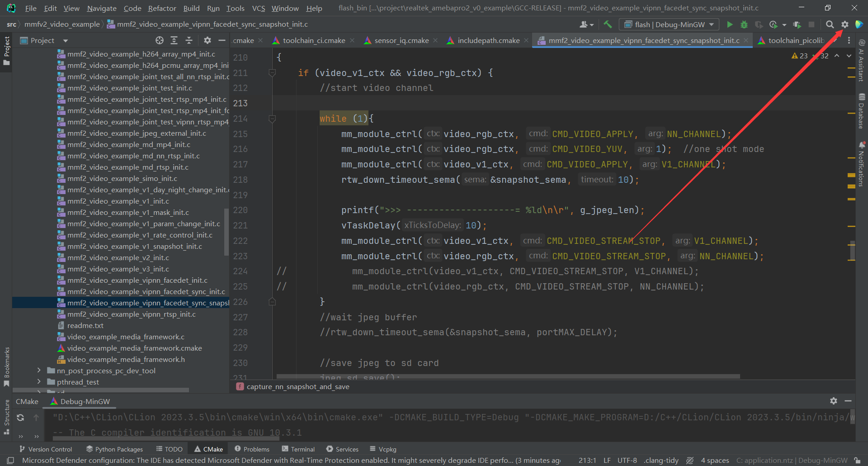868x466 pixels.
Task: Open Search Everywhere magnifier
Action: [x=830, y=24]
